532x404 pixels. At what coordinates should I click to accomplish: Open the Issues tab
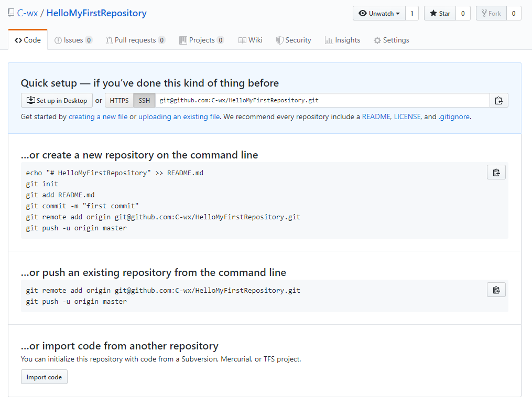point(73,40)
